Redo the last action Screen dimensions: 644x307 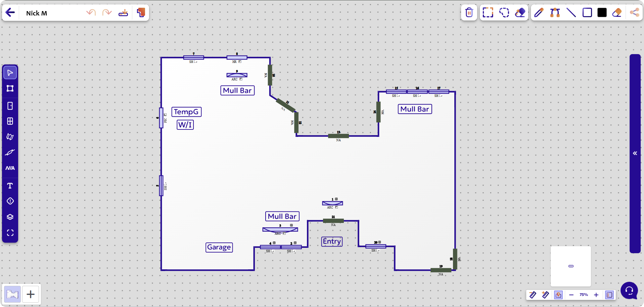point(107,13)
